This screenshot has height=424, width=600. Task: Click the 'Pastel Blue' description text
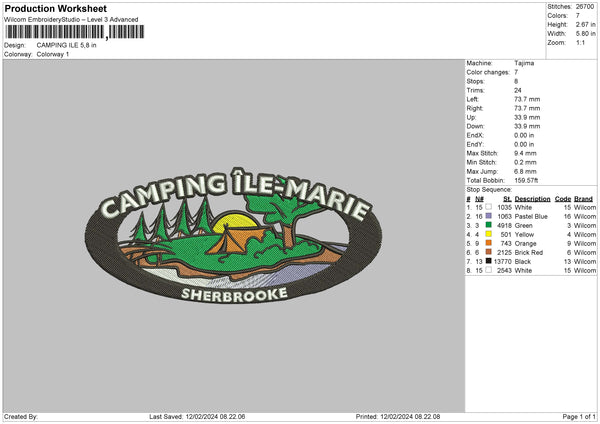pos(531,217)
